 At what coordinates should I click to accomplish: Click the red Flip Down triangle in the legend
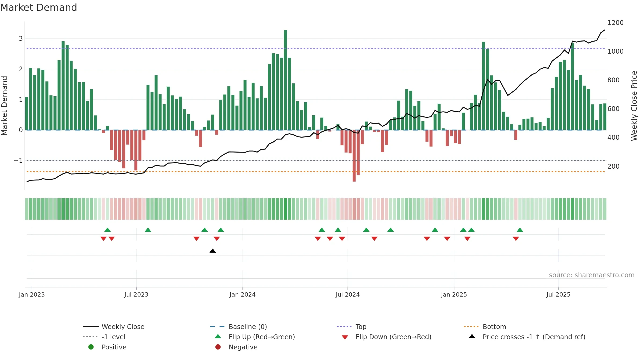(345, 337)
